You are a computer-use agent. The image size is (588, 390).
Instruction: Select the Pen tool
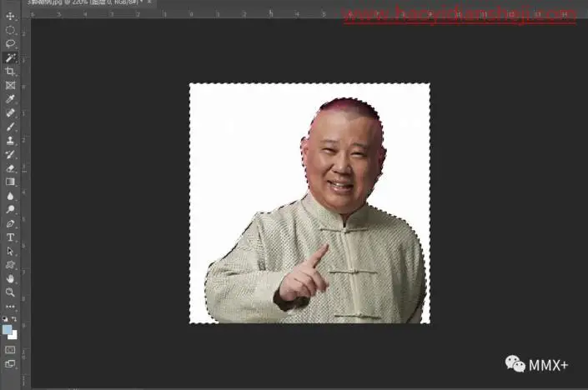coord(10,223)
